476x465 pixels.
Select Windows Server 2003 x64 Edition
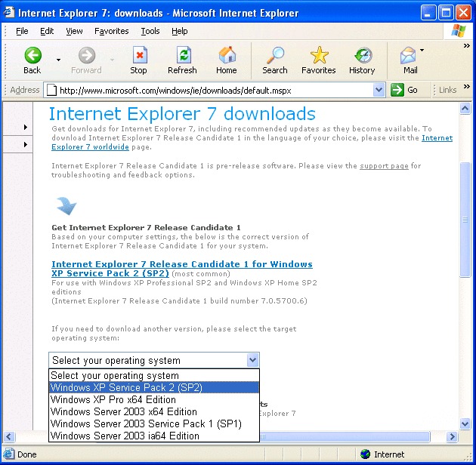pos(154,411)
